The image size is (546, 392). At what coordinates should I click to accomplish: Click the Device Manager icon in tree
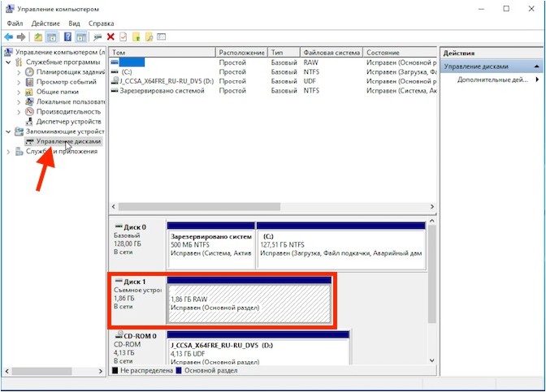(x=29, y=122)
